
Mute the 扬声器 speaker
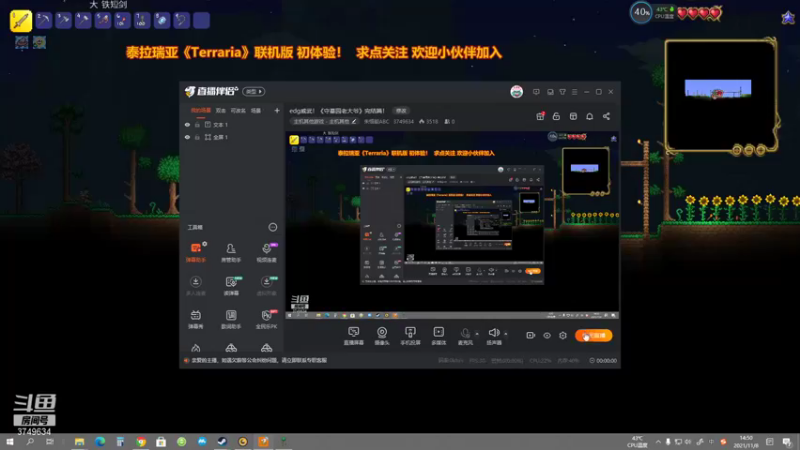(493, 336)
